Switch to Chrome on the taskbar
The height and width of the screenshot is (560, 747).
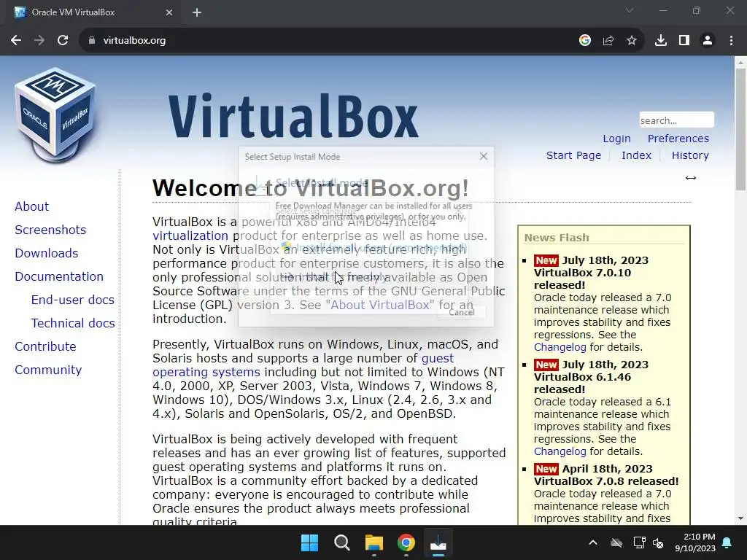[406, 542]
